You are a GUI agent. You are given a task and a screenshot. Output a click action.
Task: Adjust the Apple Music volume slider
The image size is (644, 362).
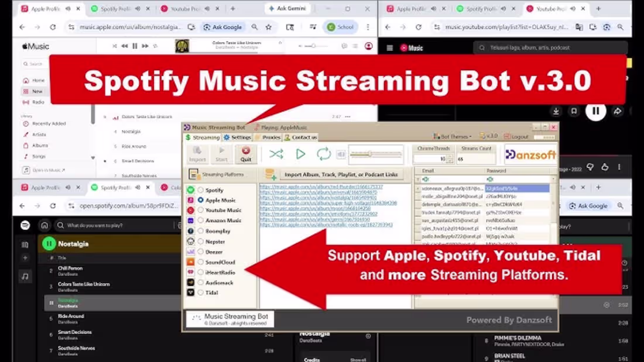314,46
